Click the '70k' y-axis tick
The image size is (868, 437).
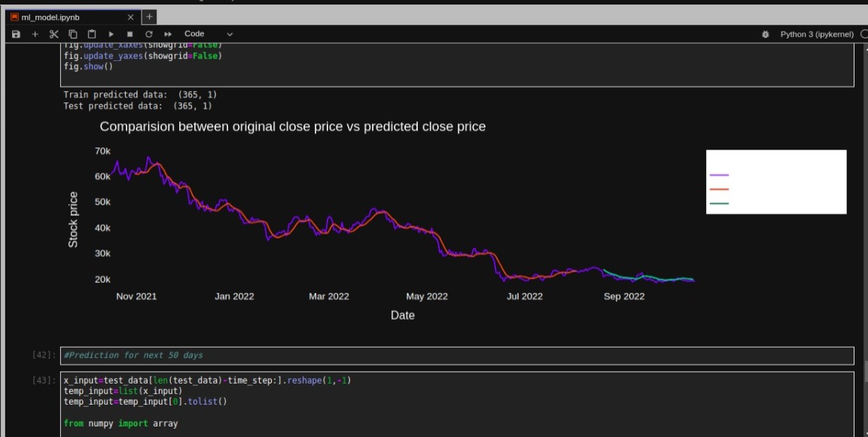click(102, 151)
